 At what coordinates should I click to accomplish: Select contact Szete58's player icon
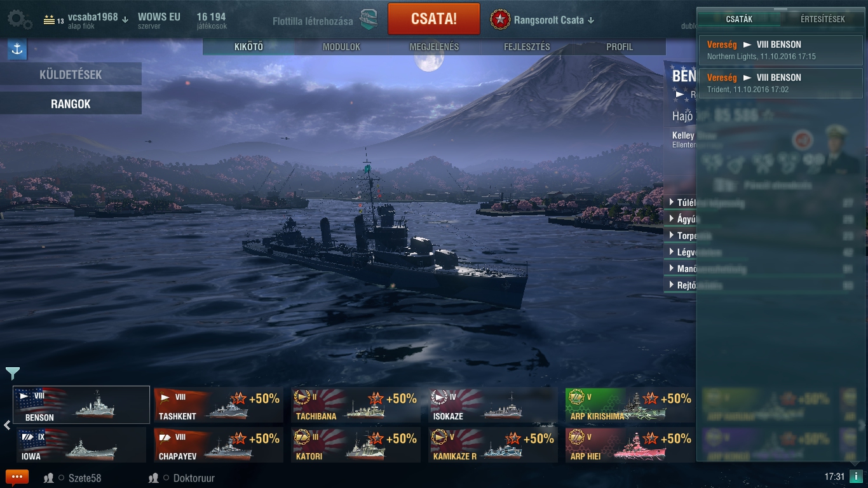point(48,478)
